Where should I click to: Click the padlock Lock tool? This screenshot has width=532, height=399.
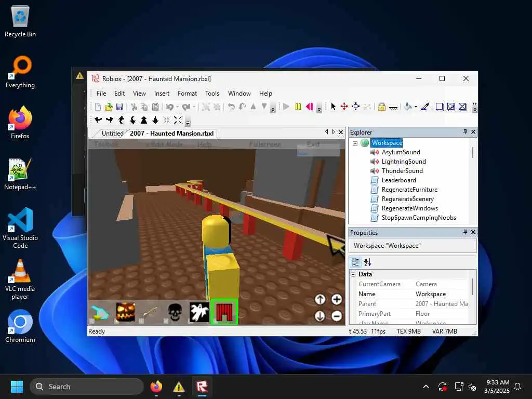(x=382, y=107)
